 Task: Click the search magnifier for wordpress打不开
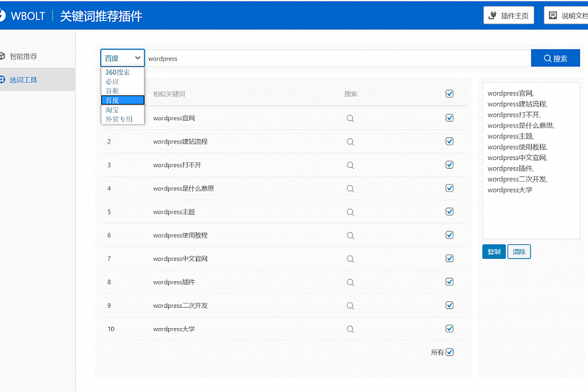coord(350,165)
